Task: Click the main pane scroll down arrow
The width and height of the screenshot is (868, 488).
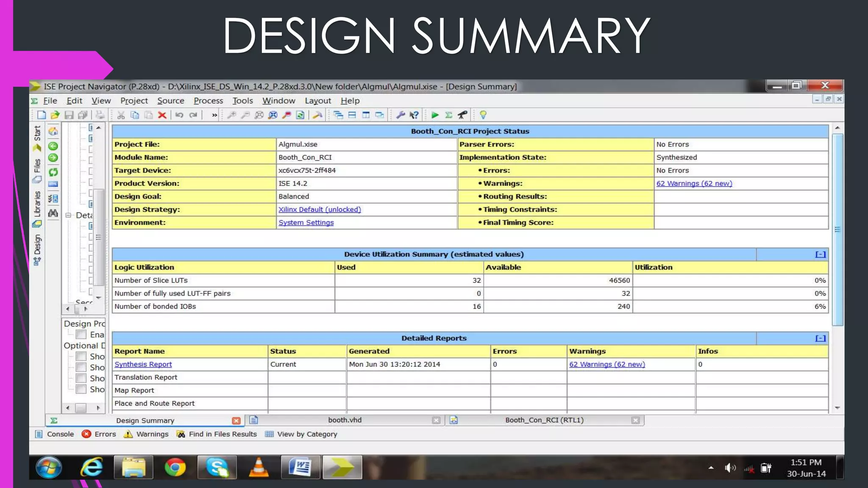Action: click(x=837, y=408)
